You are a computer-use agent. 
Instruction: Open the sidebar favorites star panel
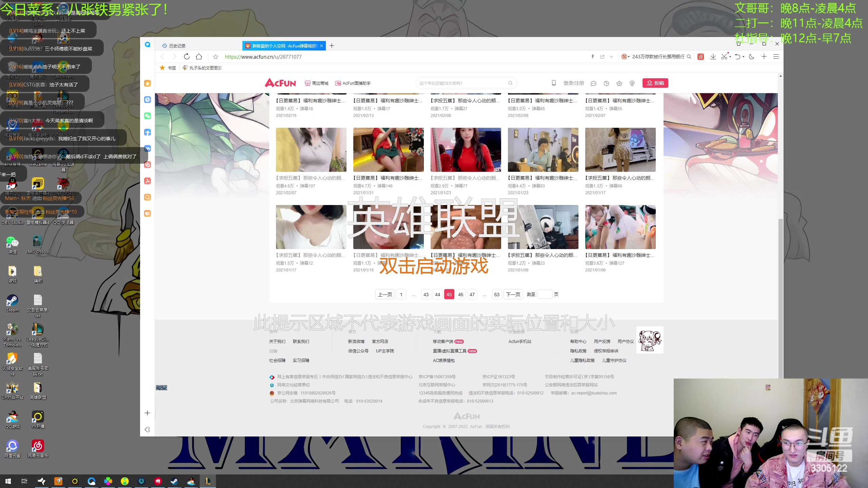pyautogui.click(x=147, y=83)
